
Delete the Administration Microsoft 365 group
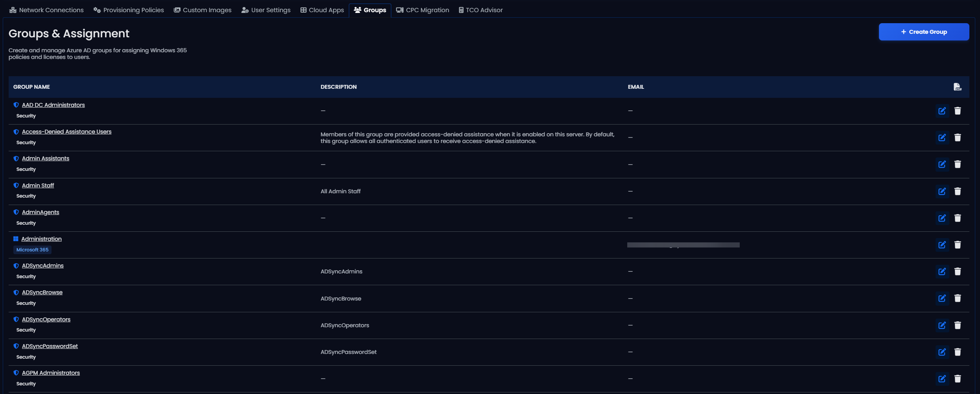[958, 245]
